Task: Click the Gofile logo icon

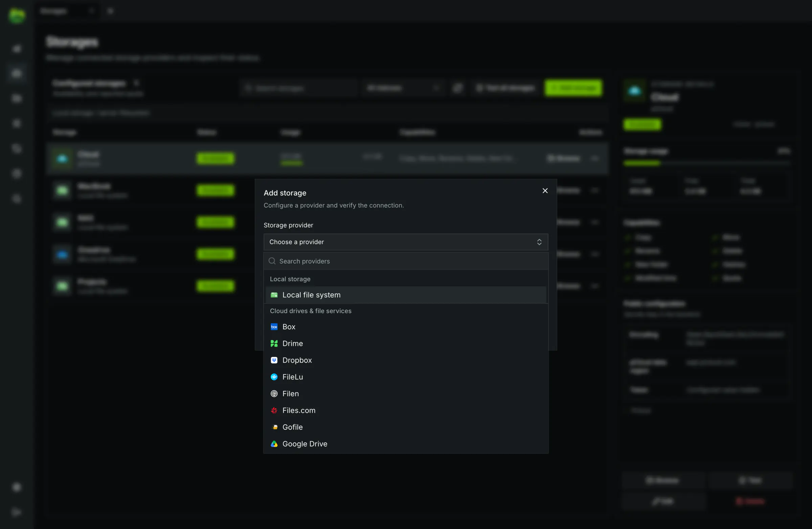Action: coord(274,427)
